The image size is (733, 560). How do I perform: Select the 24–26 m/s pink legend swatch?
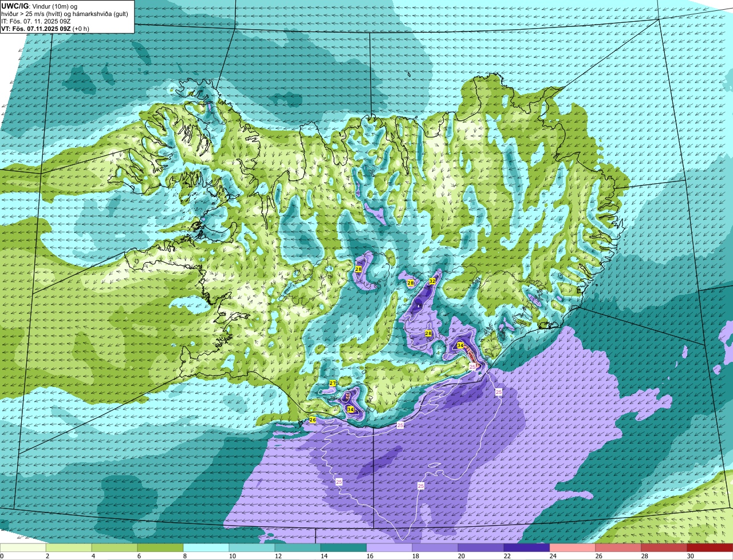click(x=573, y=548)
